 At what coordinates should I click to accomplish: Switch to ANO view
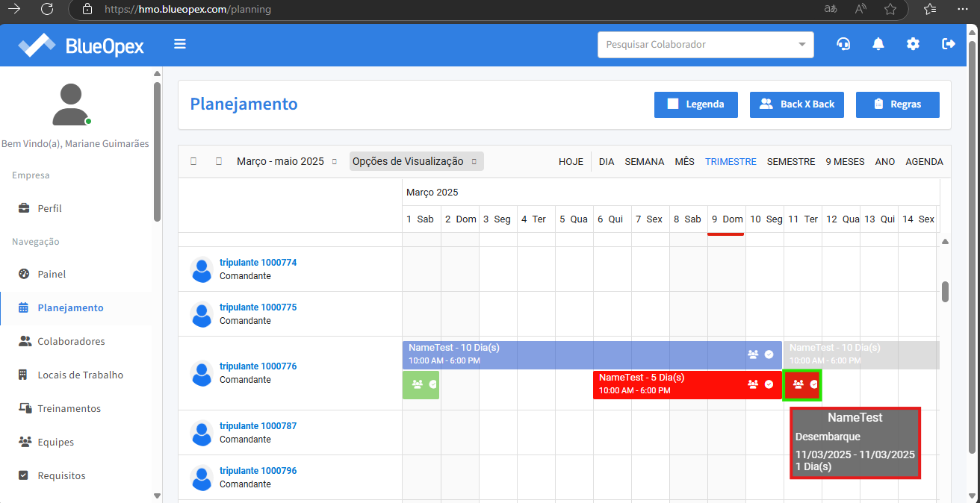(885, 161)
